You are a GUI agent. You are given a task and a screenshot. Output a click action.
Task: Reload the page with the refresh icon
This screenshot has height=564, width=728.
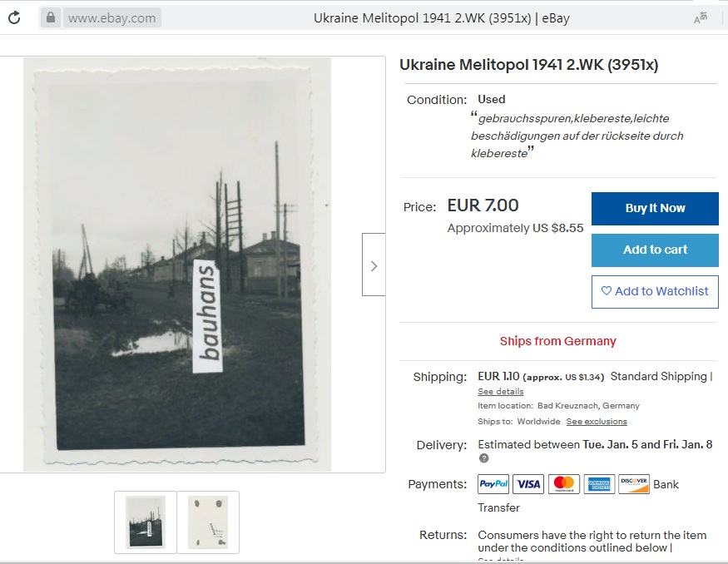14,18
